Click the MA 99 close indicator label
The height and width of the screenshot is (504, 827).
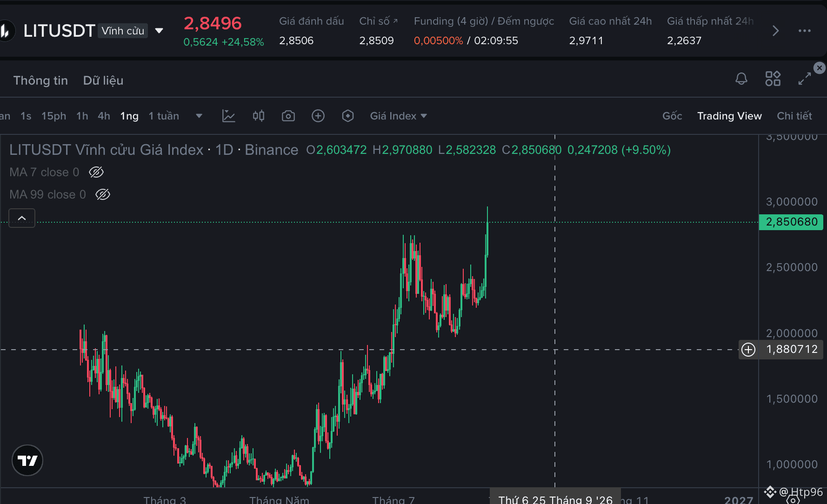click(47, 194)
